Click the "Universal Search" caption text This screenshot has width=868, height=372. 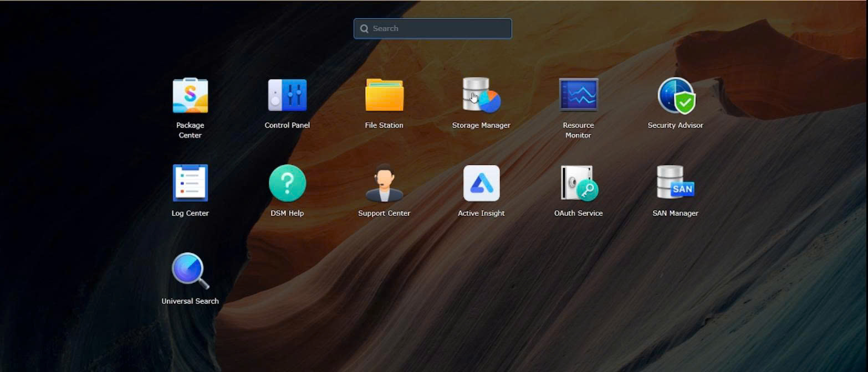tap(190, 301)
